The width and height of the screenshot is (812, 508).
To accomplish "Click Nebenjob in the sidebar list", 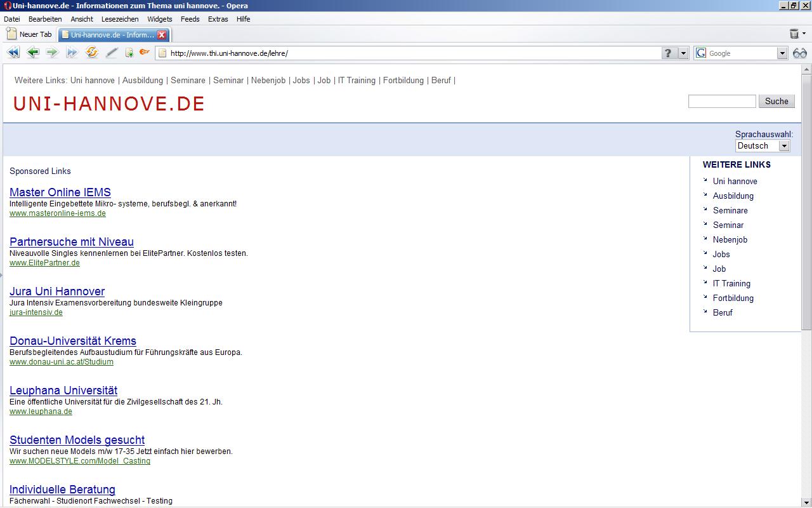I will coord(730,240).
